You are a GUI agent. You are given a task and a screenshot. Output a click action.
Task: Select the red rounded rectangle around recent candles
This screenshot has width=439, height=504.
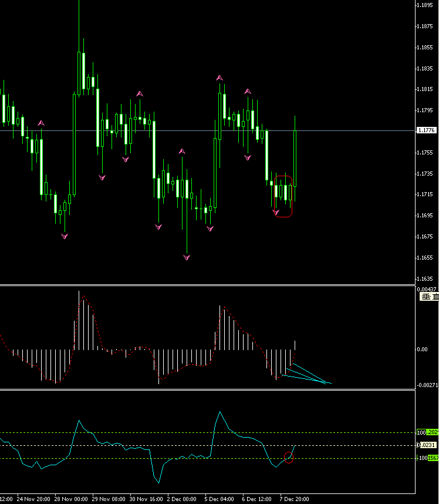pos(283,196)
